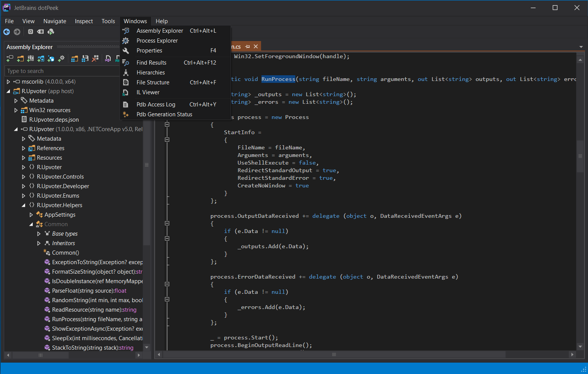
Task: Collapse R.Upvoter (app host) node
Action: point(8,91)
